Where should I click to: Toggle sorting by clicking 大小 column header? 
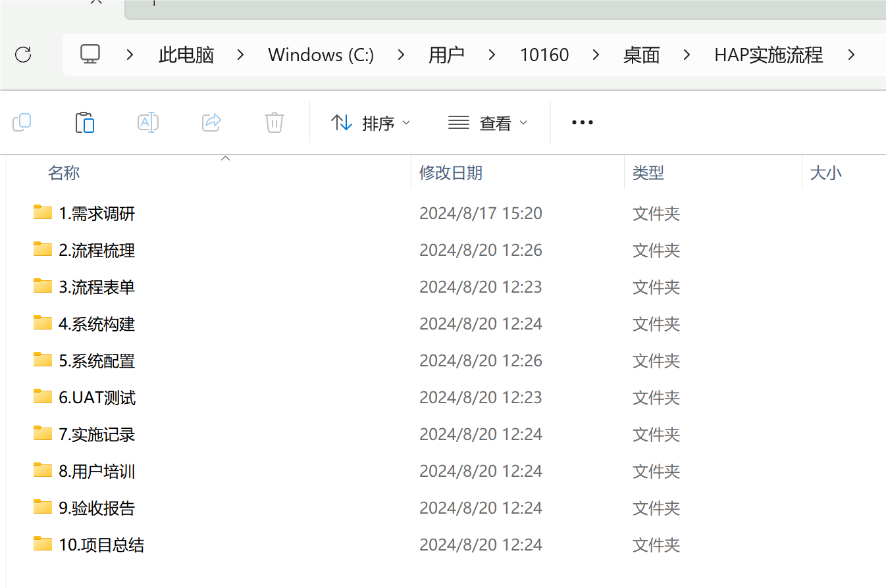825,172
